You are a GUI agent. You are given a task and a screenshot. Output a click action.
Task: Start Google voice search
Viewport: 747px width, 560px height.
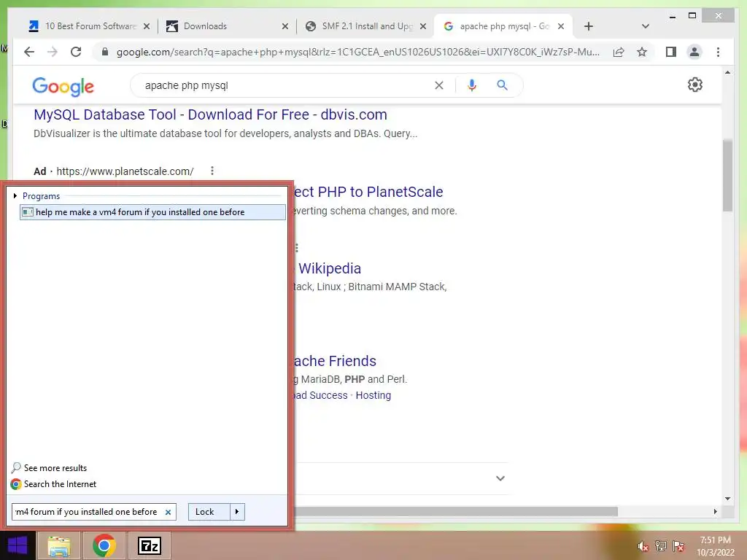[472, 85]
